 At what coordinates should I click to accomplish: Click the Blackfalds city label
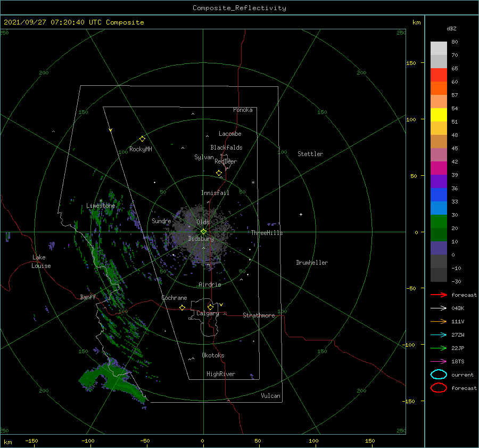(x=226, y=148)
